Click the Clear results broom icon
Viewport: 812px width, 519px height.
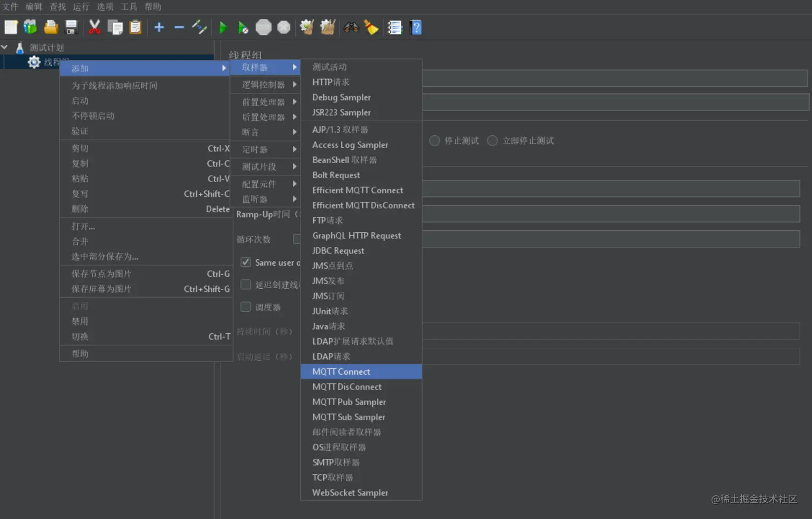tap(372, 27)
